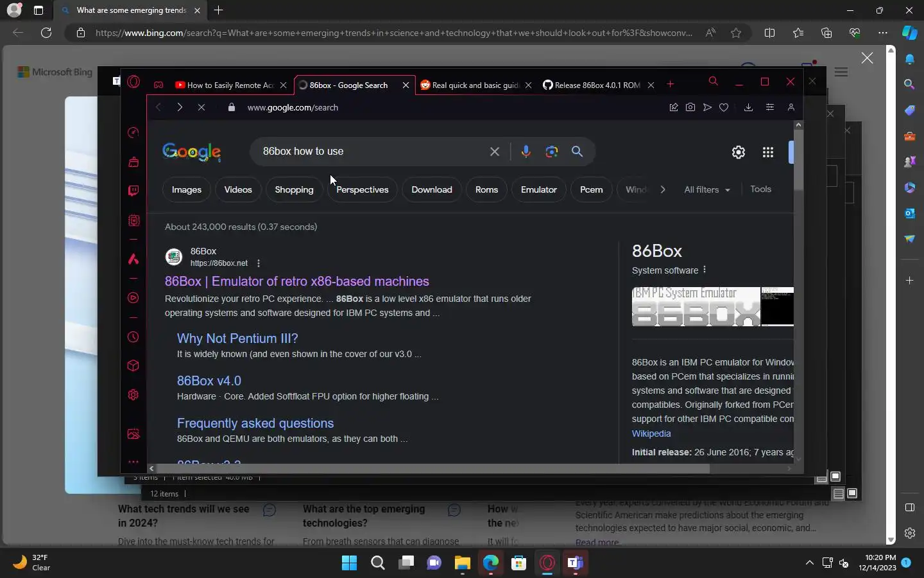Open three-dot menu beside 86box.net result

[259, 263]
